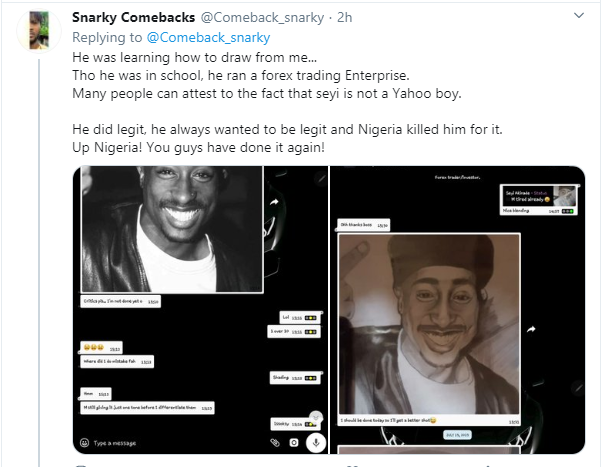
Task: Click the forward arrow beside the smiling photo
Action: point(273,201)
